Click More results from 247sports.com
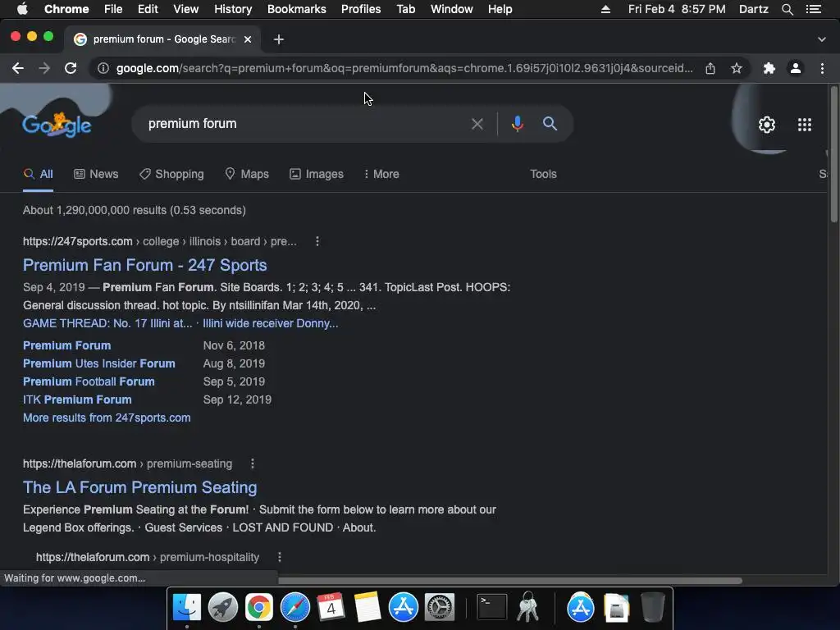Screen dimensions: 840x630 [107, 418]
